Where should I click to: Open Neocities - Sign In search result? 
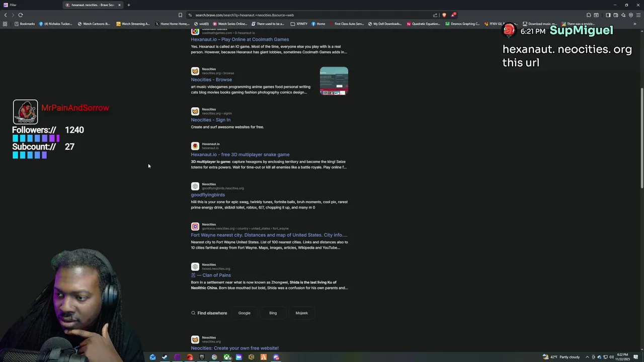click(211, 120)
